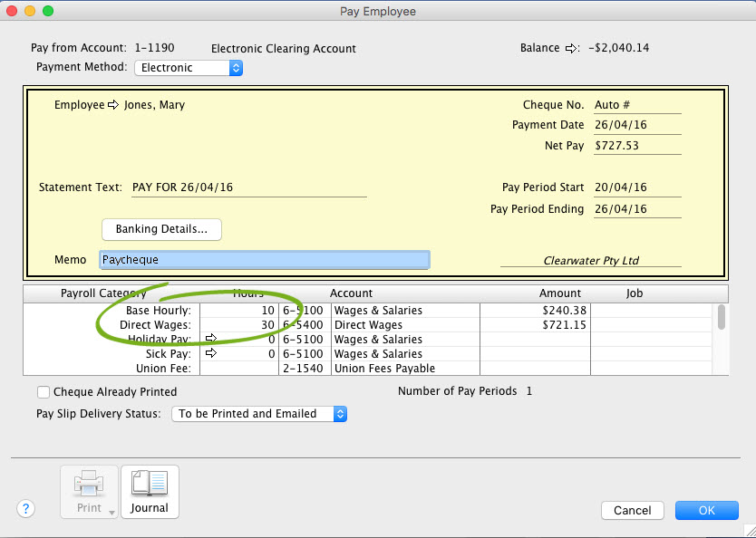Image resolution: width=756 pixels, height=538 pixels.
Task: Toggle the Cheque Already Printed checkbox
Action: (x=44, y=392)
